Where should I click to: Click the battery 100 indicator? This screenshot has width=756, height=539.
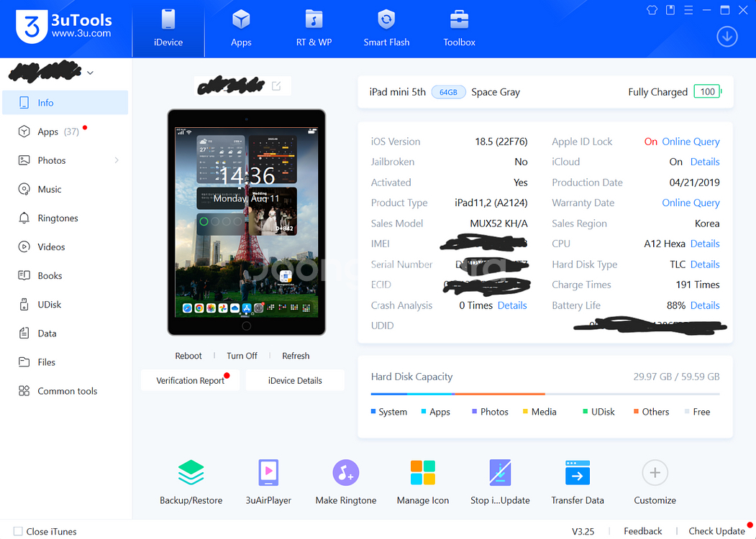[x=707, y=91]
